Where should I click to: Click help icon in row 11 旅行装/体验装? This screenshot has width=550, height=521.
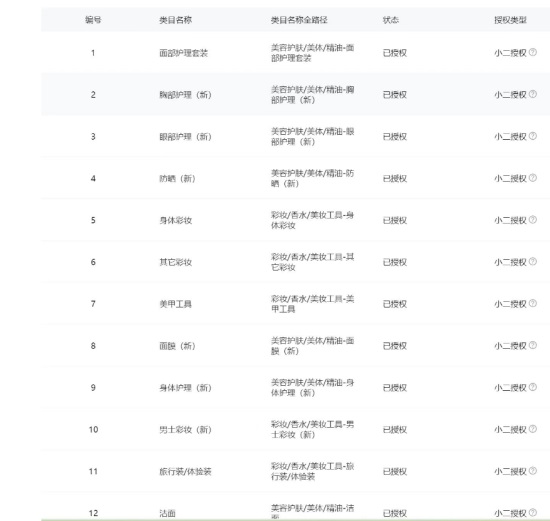click(x=532, y=470)
